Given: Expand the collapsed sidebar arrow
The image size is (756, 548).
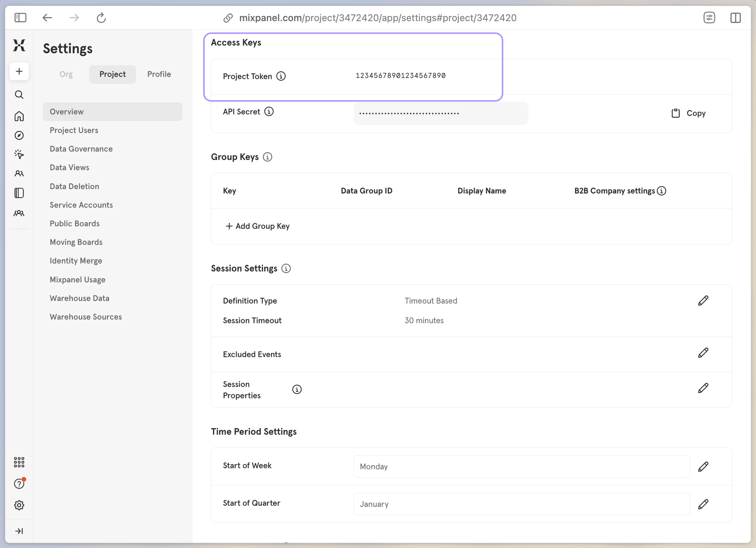Looking at the screenshot, I should tap(19, 531).
